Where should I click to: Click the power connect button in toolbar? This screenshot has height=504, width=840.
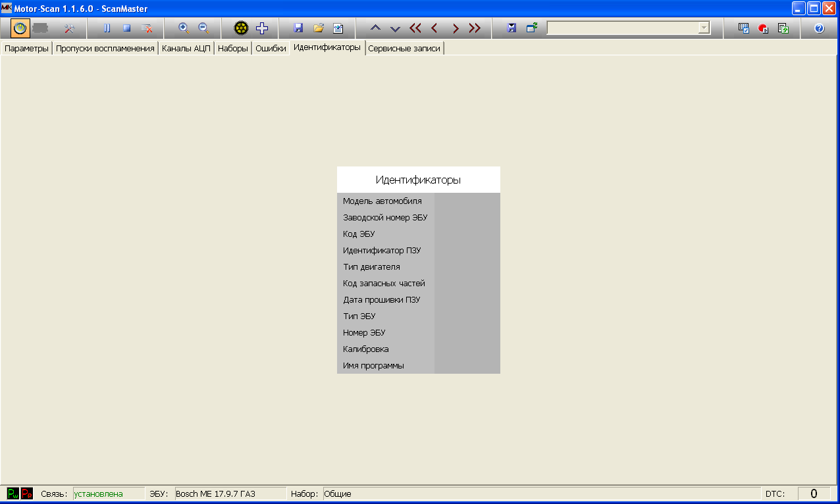point(20,28)
